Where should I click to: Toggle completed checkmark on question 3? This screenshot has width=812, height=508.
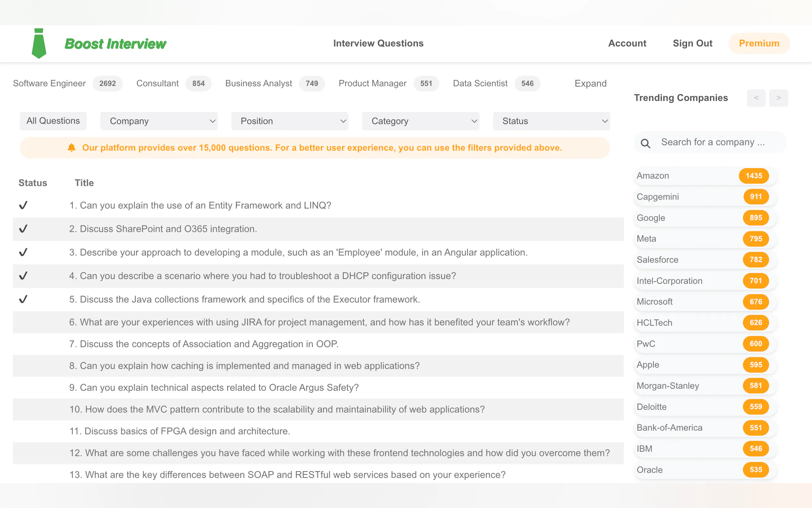click(23, 252)
